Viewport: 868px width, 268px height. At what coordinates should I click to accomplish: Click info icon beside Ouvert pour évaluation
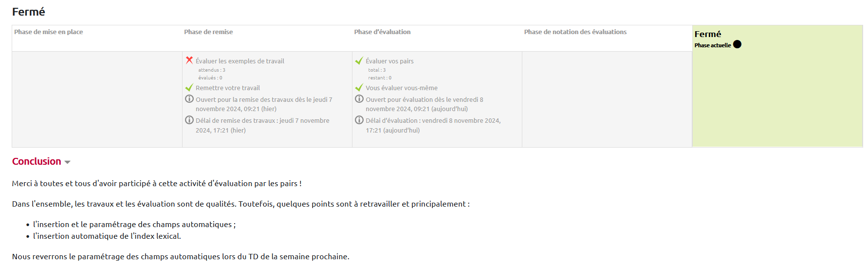point(359,99)
